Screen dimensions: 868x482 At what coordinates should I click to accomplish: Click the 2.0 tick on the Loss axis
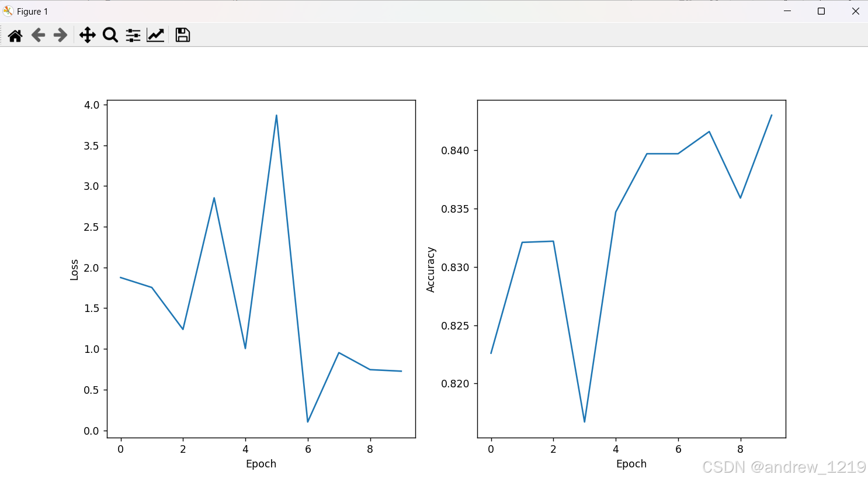(92, 268)
